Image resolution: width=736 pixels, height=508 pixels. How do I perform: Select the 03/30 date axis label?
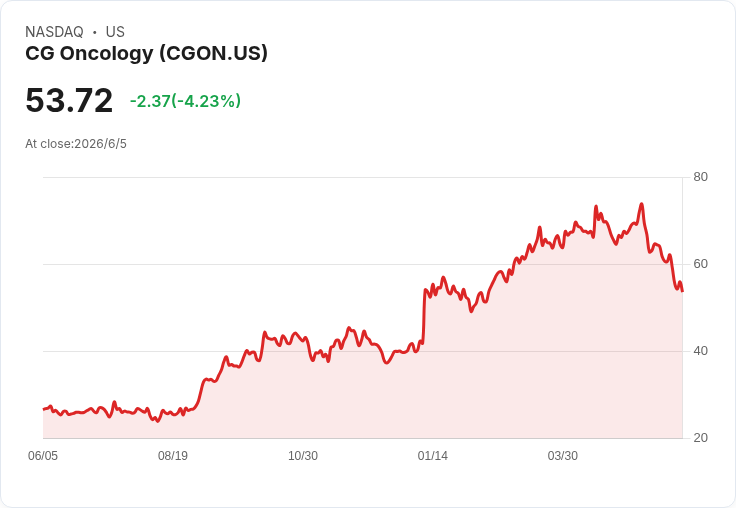tap(563, 456)
